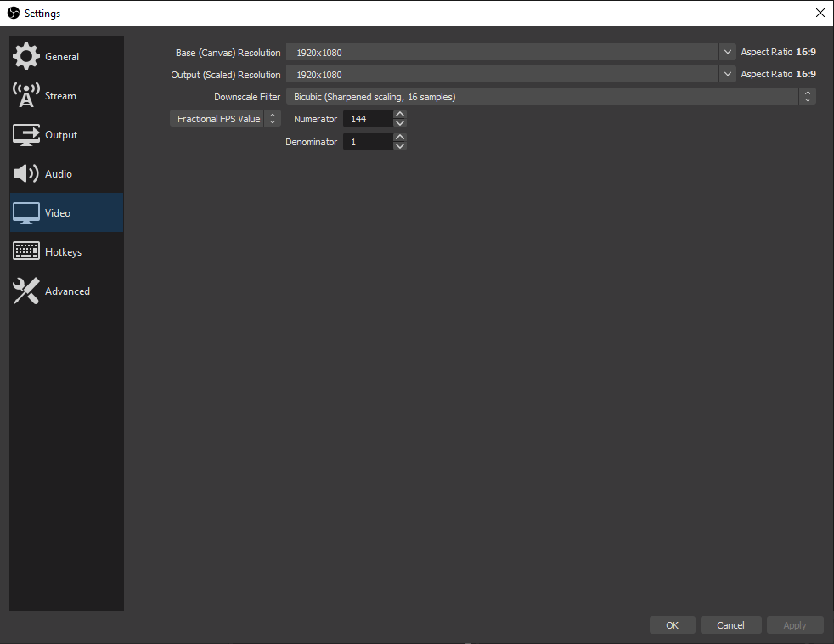This screenshot has width=834, height=644.
Task: Click the Advanced tools icon
Action: coord(25,291)
